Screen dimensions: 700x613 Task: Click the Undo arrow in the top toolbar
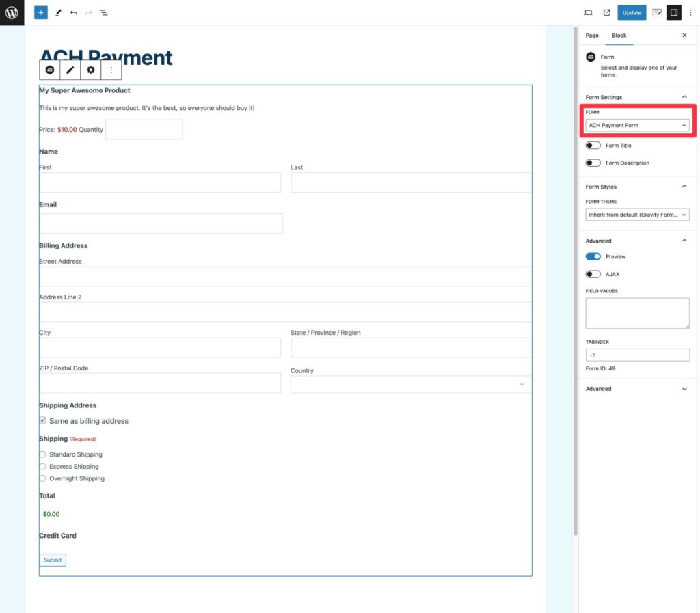pyautogui.click(x=73, y=12)
